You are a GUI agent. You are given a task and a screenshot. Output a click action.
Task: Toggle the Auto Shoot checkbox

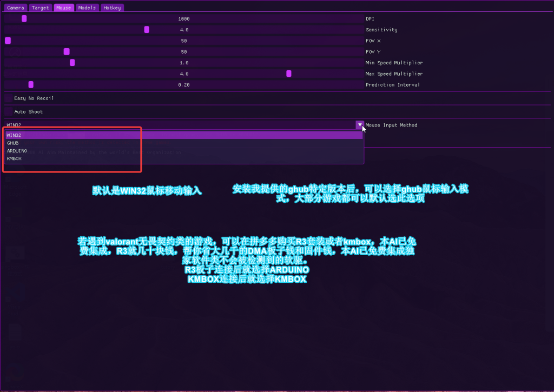8,111
